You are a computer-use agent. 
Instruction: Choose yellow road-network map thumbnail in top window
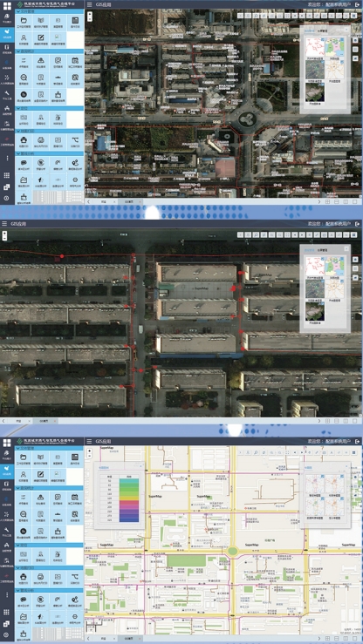pyautogui.click(x=334, y=70)
